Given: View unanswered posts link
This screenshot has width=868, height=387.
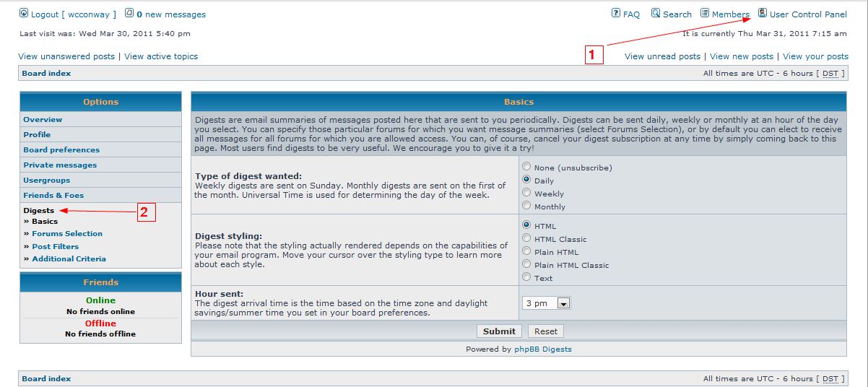Looking at the screenshot, I should click(66, 56).
